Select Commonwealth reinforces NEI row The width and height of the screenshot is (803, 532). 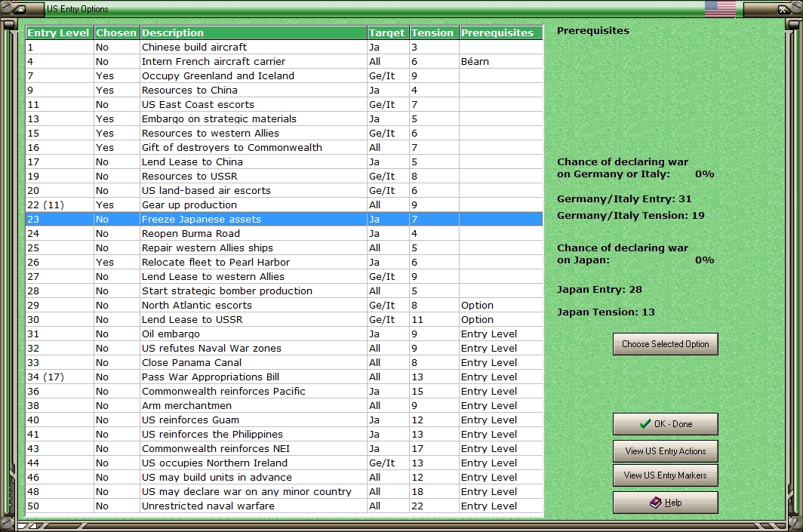pyautogui.click(x=285, y=448)
